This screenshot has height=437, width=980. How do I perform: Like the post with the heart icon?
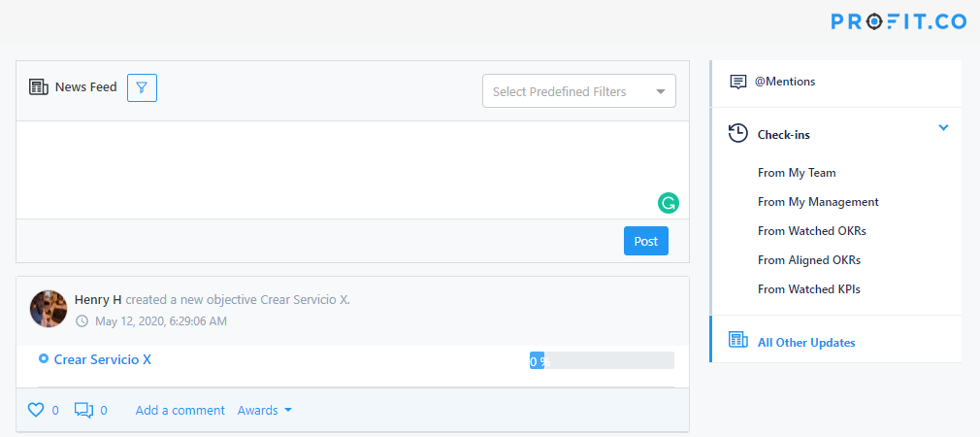36,410
